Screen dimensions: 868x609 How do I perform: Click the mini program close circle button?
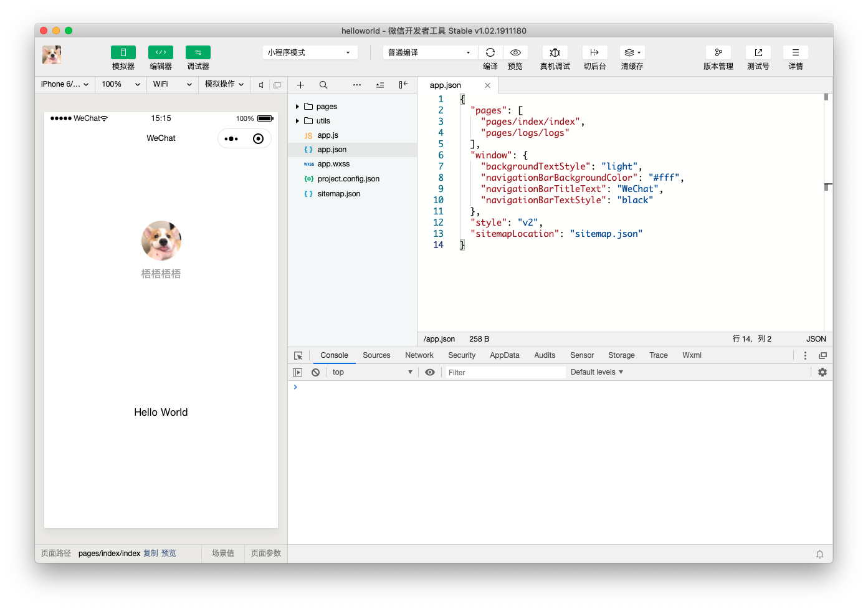pos(258,138)
